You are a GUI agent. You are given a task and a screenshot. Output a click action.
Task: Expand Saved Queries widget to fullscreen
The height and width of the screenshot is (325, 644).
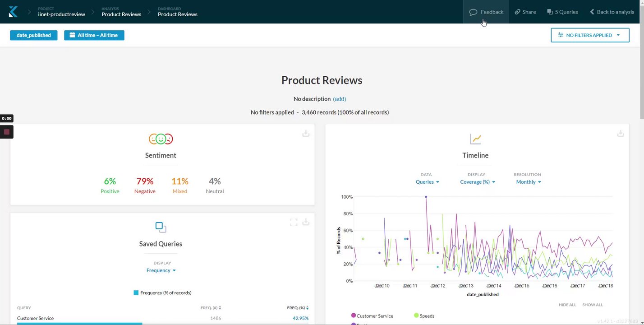coord(294,222)
